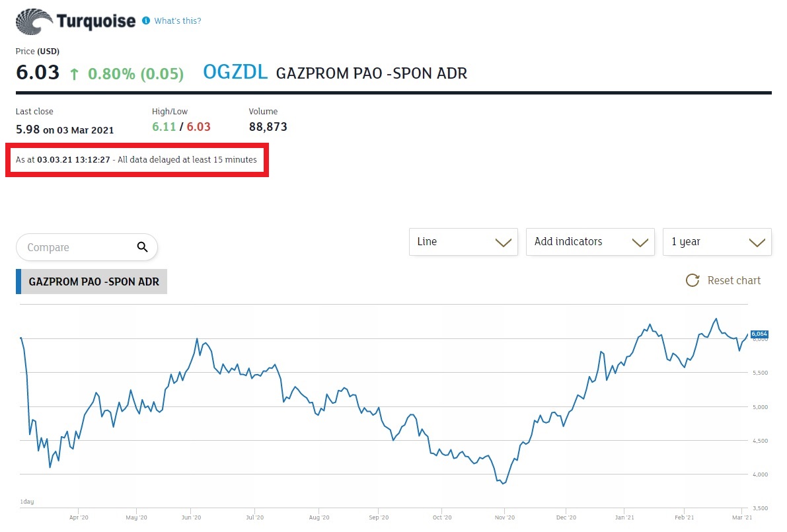Click the volume figure 88,873
The height and width of the screenshot is (532, 787).
[x=268, y=127]
